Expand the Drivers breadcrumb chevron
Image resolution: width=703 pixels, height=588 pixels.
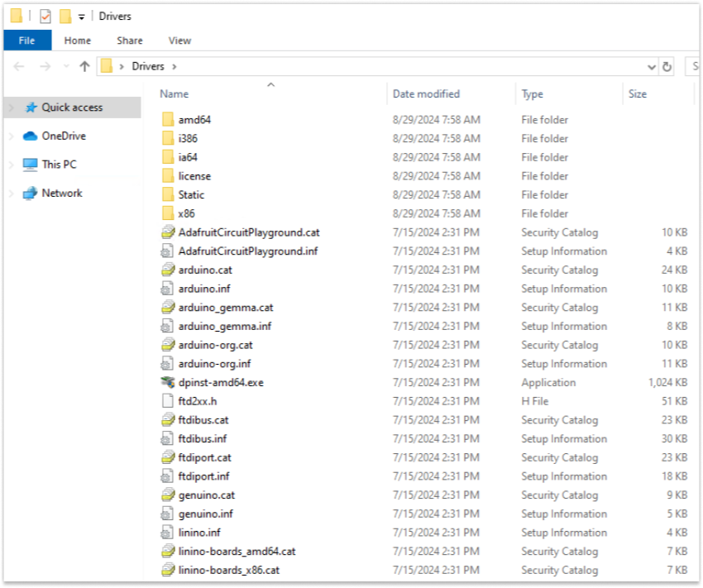(175, 67)
